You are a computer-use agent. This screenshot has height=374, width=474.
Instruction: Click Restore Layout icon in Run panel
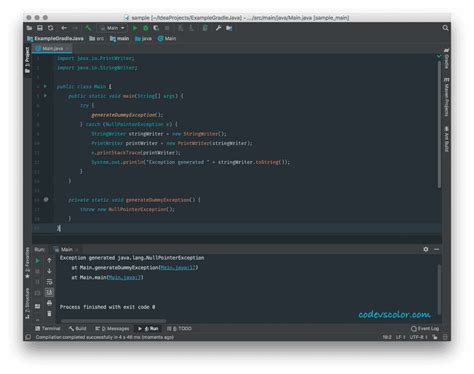tap(38, 306)
